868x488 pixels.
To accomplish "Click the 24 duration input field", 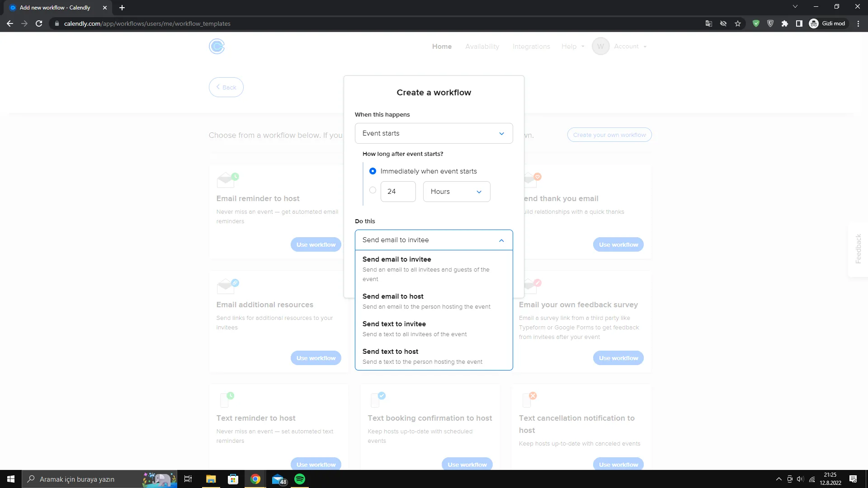I will (397, 192).
